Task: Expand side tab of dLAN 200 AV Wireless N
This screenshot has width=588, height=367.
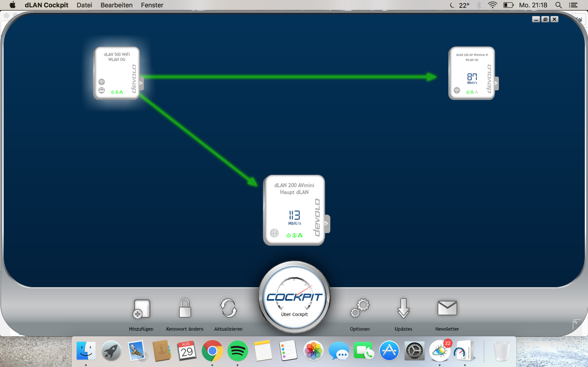Action: coord(496,83)
